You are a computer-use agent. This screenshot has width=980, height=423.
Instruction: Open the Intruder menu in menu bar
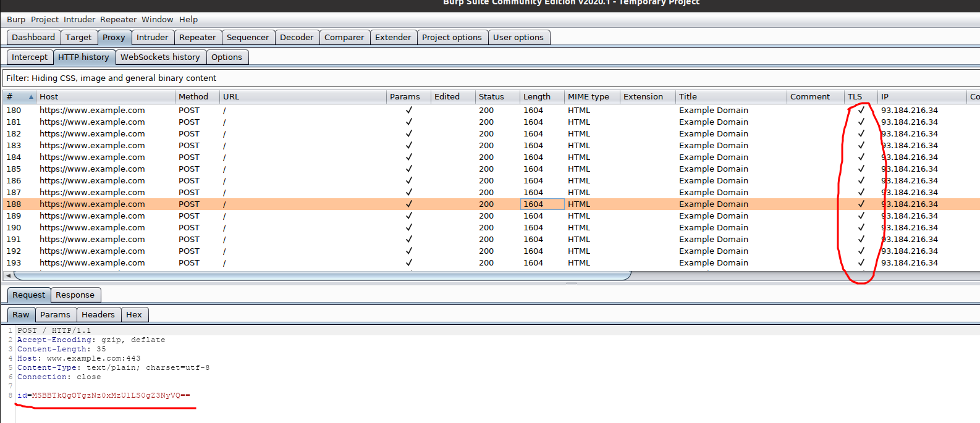click(80, 20)
